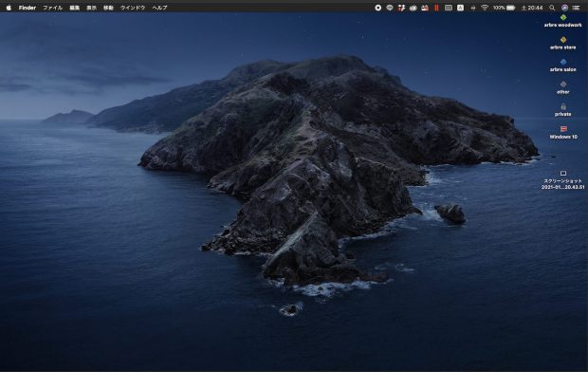
Task: Select the 'private' lock desktop item
Action: (x=563, y=110)
